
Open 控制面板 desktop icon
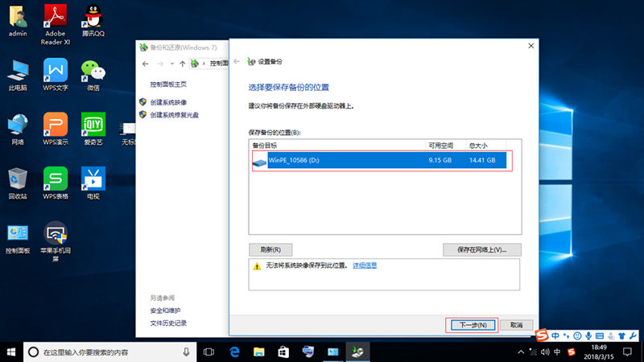[18, 239]
